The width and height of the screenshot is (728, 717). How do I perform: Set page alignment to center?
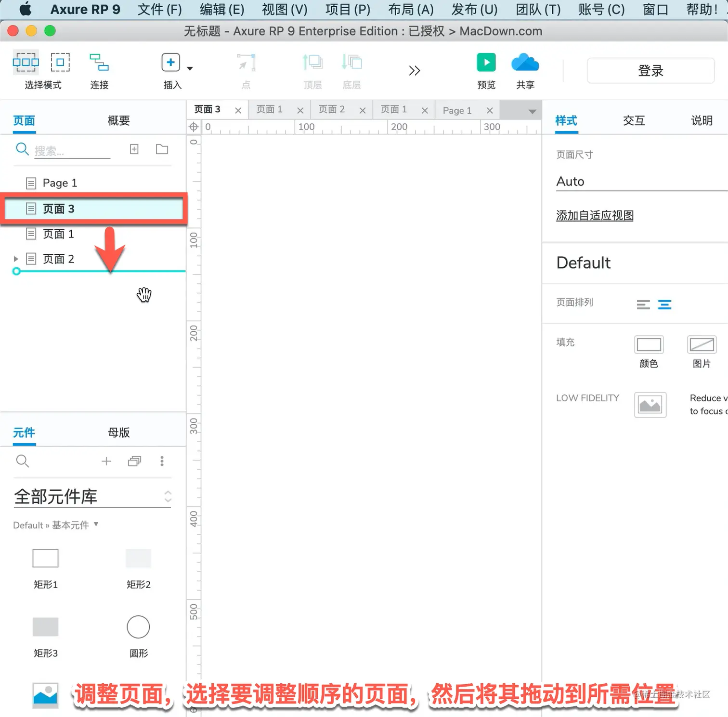(x=664, y=304)
